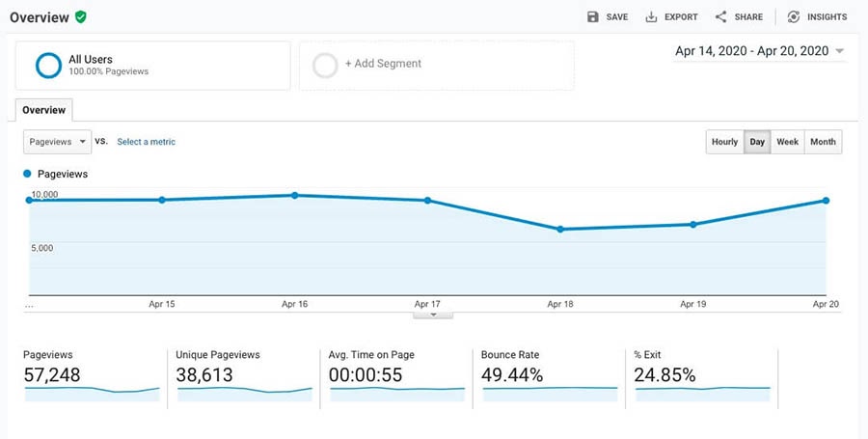This screenshot has height=439, width=868.
Task: Select the Week granularity button
Action: (787, 142)
